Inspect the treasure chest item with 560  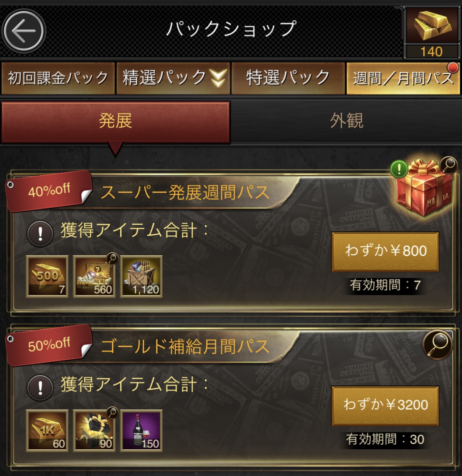tap(94, 276)
